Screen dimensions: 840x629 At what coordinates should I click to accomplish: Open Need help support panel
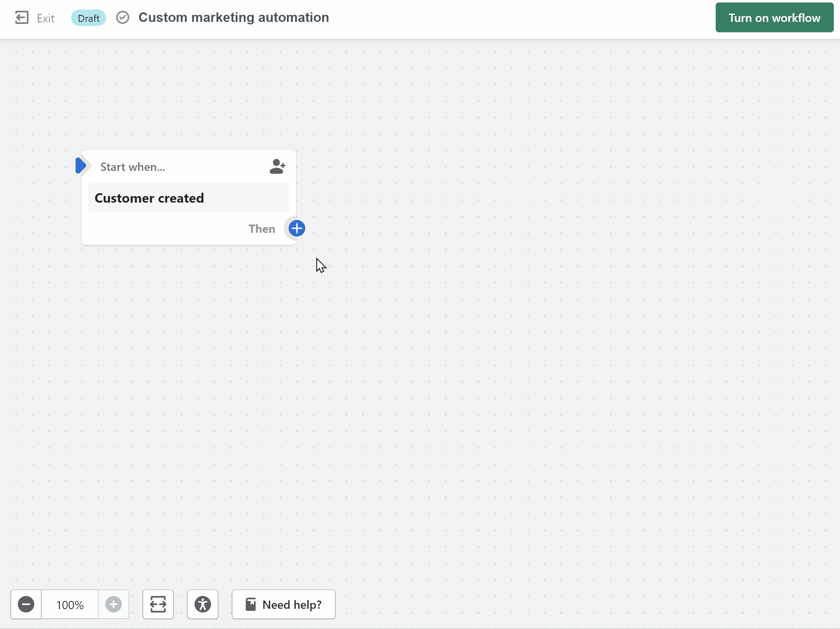(x=283, y=604)
